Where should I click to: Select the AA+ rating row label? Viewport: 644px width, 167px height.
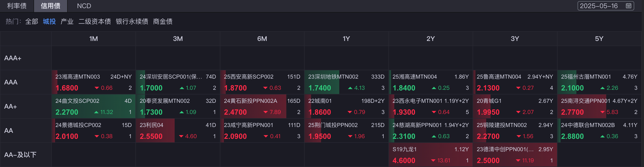(x=10, y=107)
